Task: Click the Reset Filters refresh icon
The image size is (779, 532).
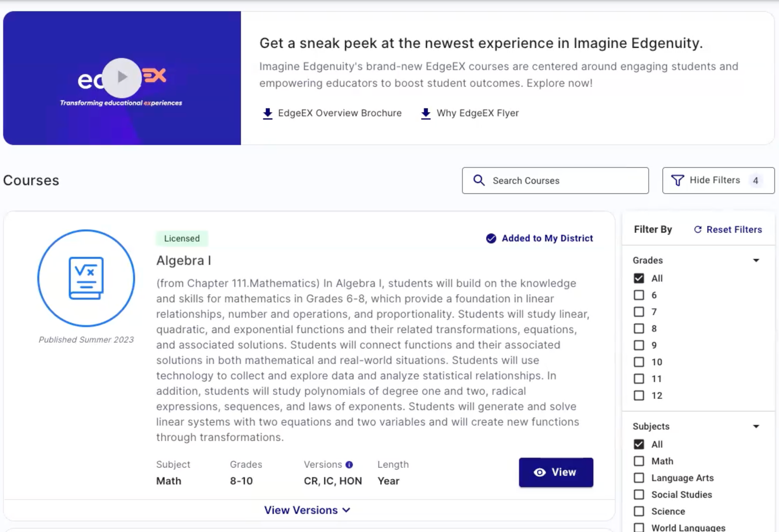Action: tap(697, 229)
